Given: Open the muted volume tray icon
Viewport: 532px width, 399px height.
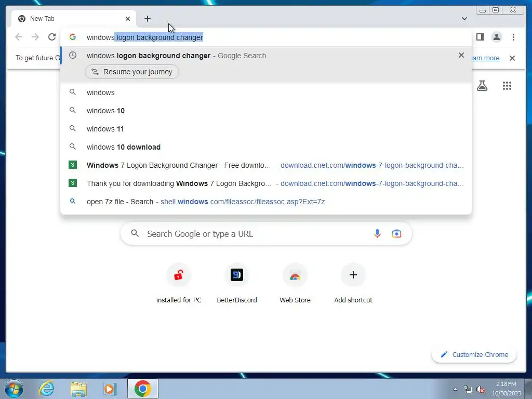Looking at the screenshot, I should coord(480,389).
